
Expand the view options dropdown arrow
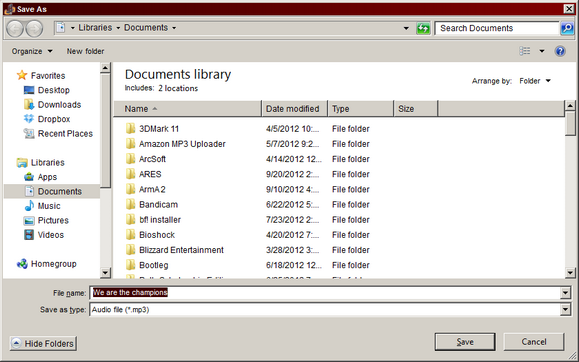[542, 51]
